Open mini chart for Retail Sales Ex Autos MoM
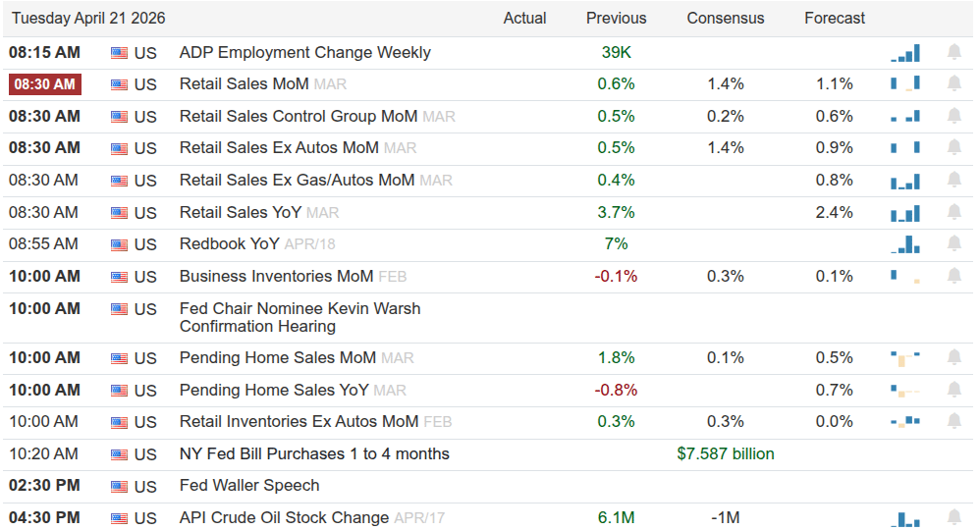 click(905, 147)
